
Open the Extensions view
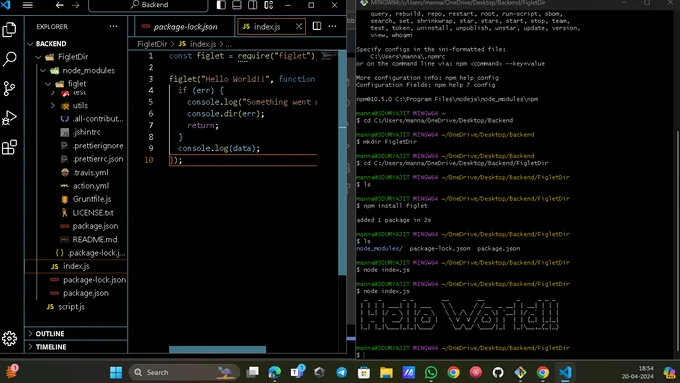10,147
